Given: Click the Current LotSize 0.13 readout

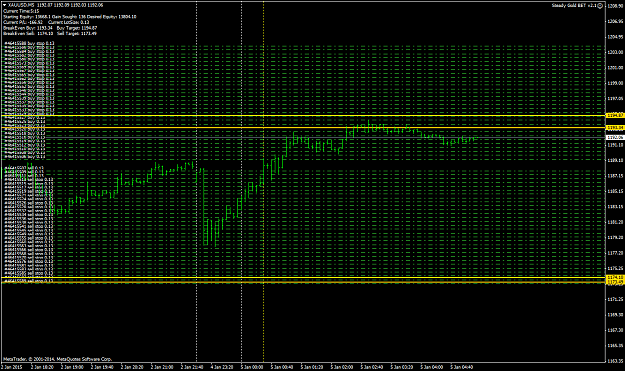Looking at the screenshot, I should 68,22.
